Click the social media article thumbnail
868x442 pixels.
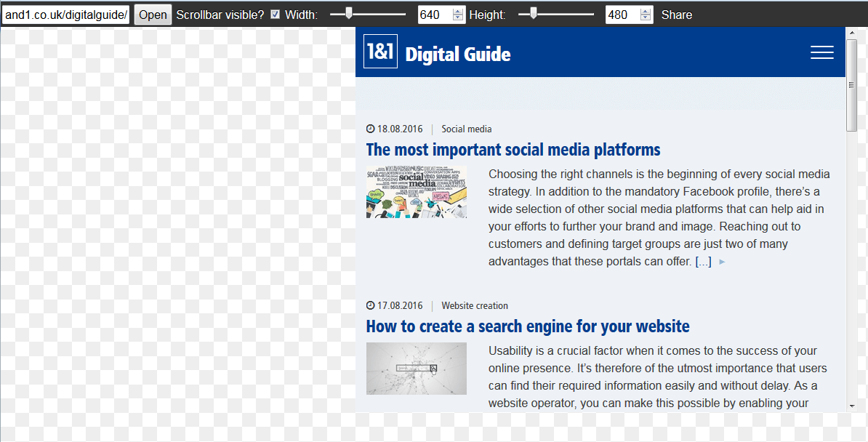pos(417,192)
